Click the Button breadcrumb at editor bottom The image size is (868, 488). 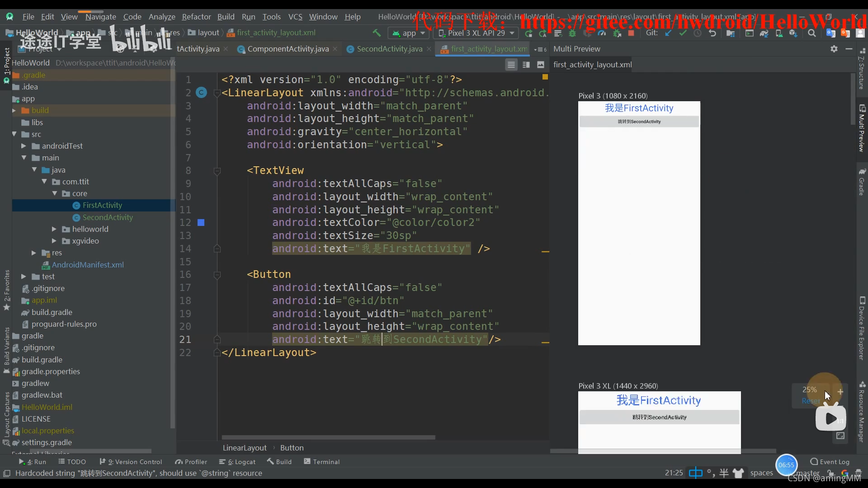[x=292, y=448]
